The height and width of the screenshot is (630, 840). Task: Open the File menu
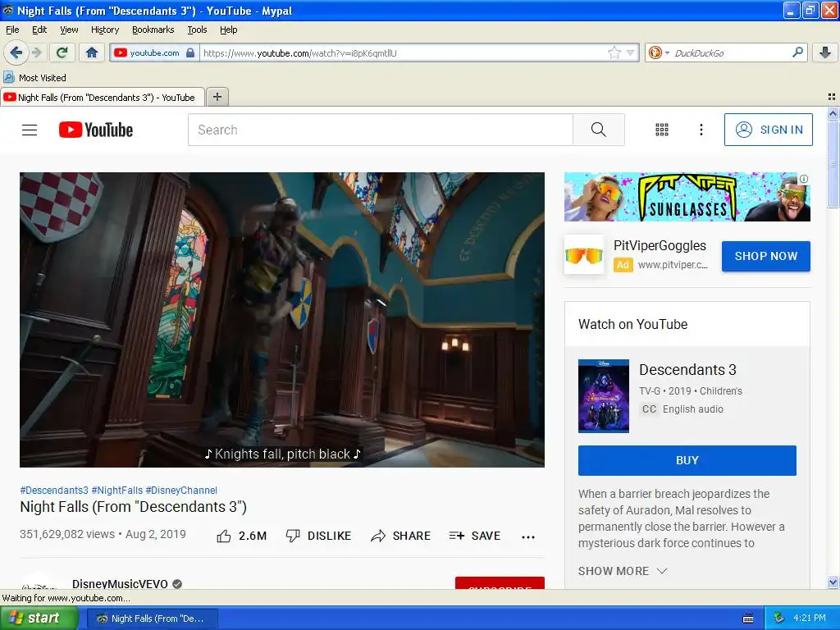12,30
